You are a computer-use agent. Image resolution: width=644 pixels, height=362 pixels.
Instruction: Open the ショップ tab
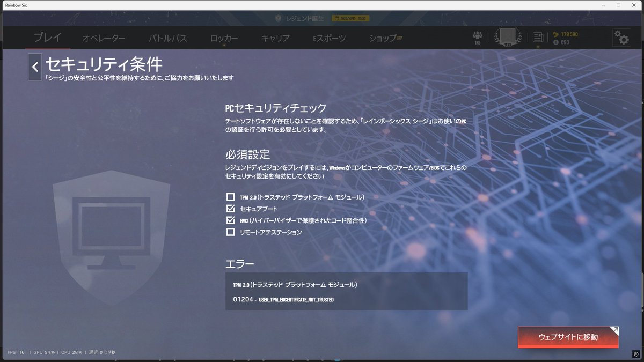pyautogui.click(x=385, y=38)
